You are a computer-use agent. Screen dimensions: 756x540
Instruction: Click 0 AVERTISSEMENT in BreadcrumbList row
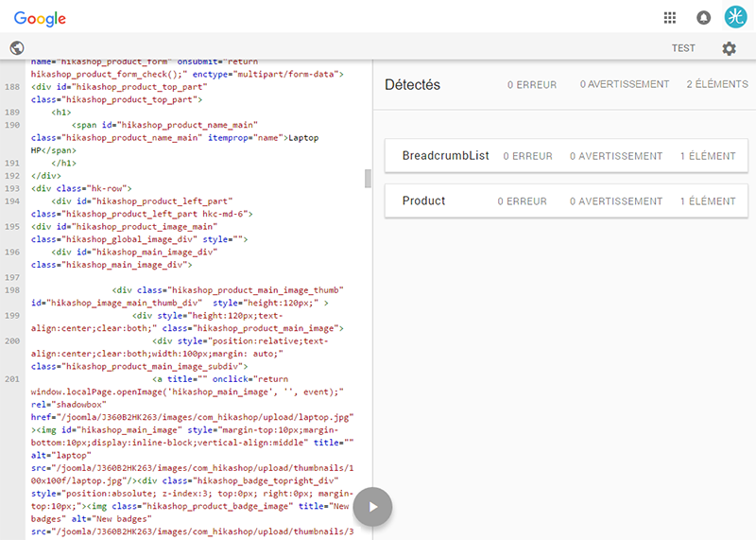coord(616,156)
